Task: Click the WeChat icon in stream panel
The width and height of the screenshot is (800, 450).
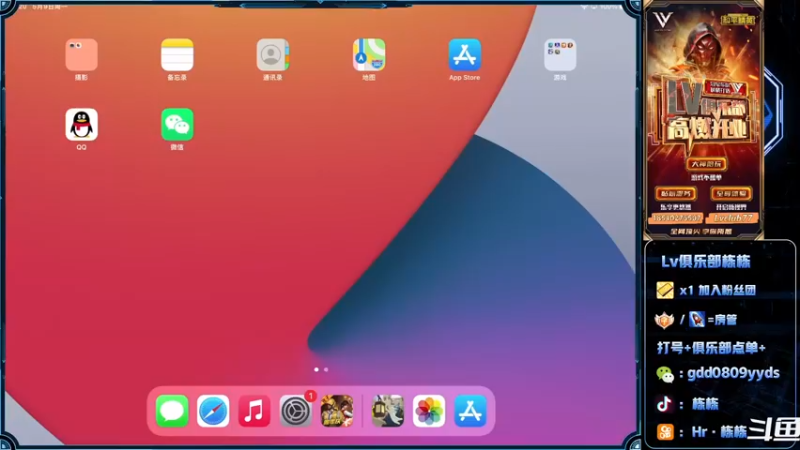Action: [x=665, y=374]
